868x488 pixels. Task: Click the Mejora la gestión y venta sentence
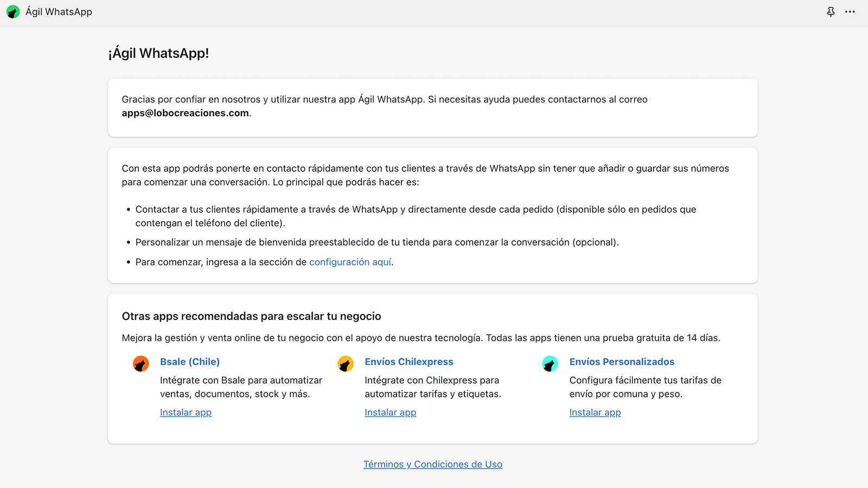tap(421, 338)
